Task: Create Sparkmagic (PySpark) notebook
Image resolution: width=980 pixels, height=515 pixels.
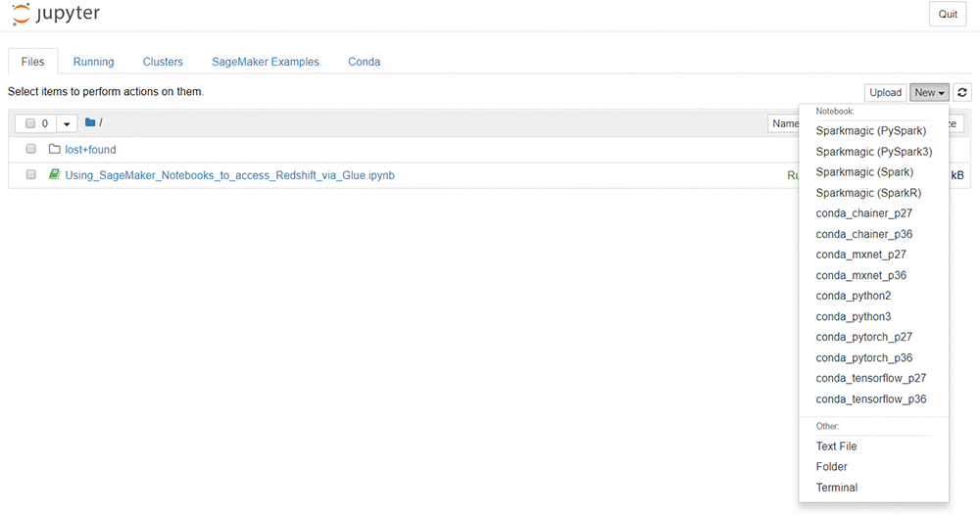Action: (x=873, y=131)
